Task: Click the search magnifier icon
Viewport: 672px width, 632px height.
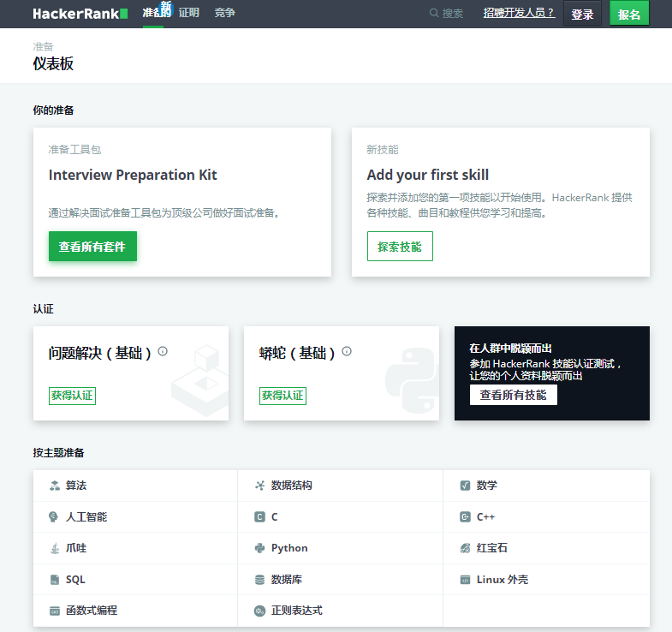Action: click(434, 13)
